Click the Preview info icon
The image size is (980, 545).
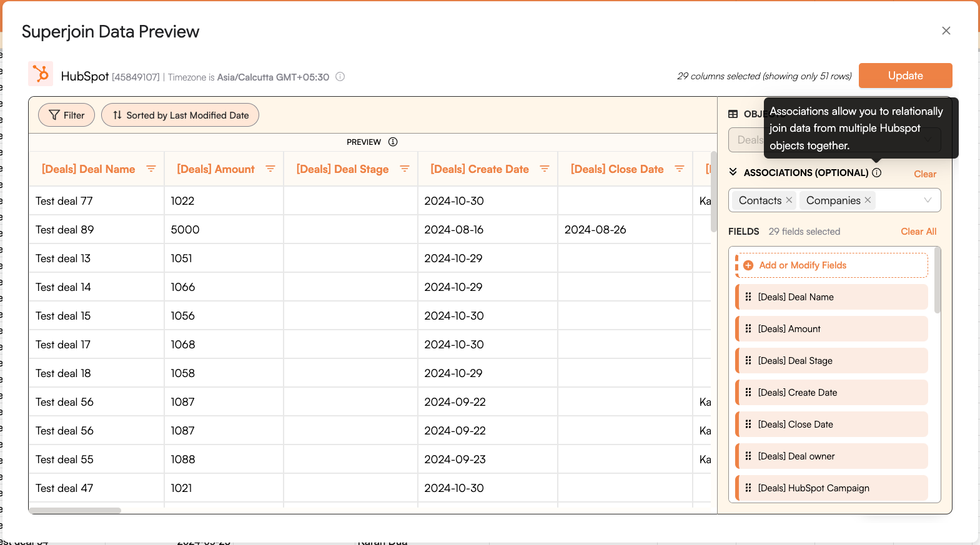(393, 142)
